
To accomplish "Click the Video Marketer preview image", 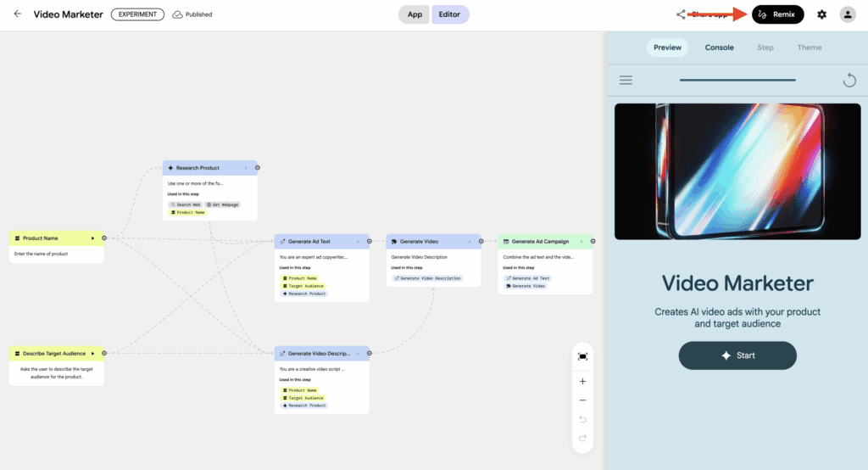I will [736, 171].
